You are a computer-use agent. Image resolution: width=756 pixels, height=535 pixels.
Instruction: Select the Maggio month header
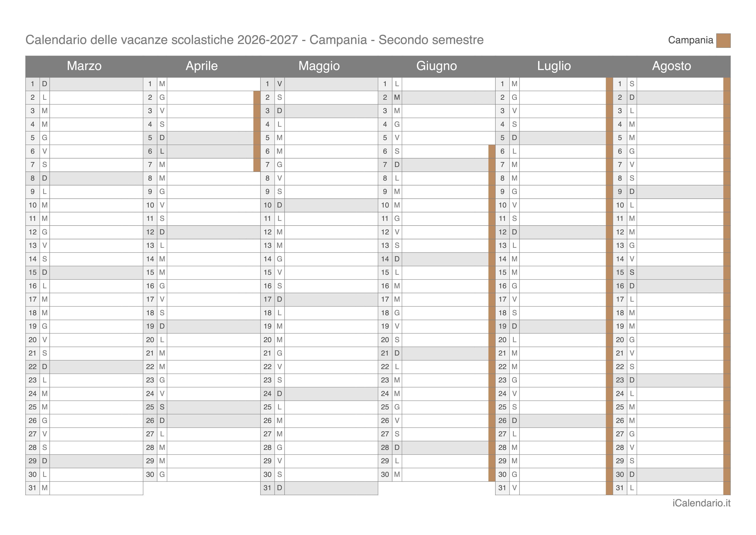tap(319, 66)
